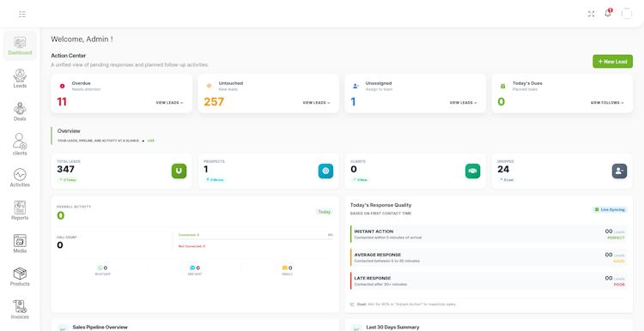Click the overdue count 11
The width and height of the screenshot is (644, 331).
[62, 102]
